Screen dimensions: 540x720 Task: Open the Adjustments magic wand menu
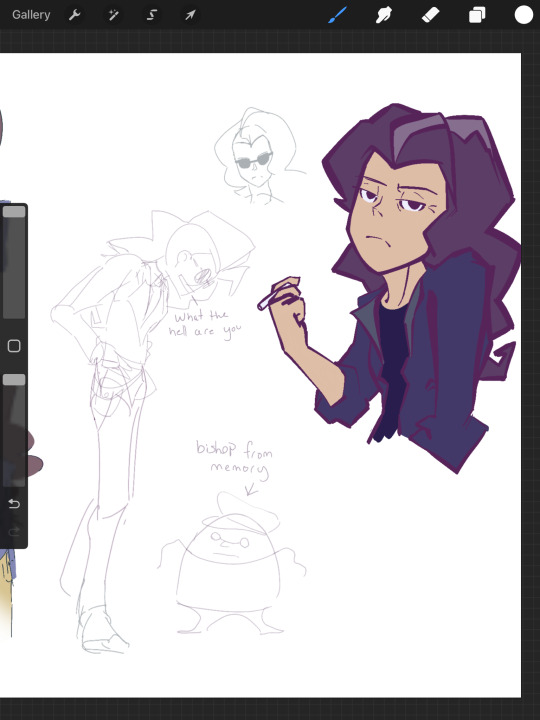[113, 15]
